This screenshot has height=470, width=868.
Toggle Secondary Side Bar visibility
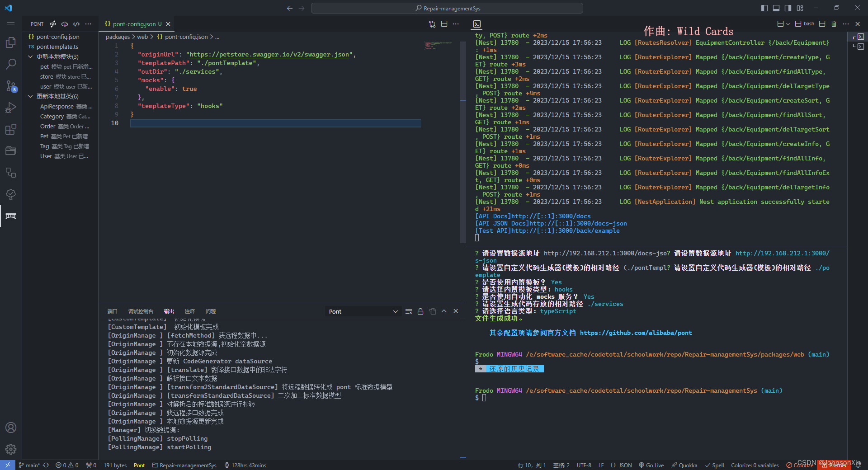click(788, 8)
